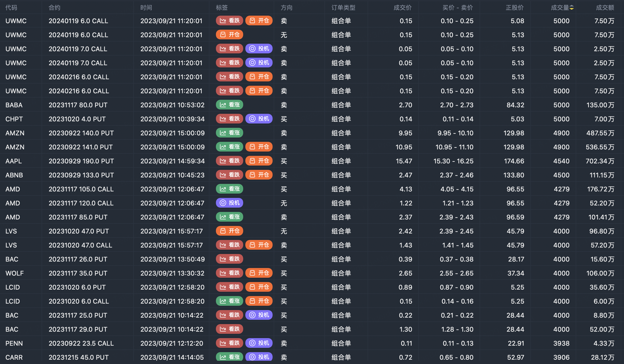
Task: Click the trade price 10.95
Action: click(404, 147)
